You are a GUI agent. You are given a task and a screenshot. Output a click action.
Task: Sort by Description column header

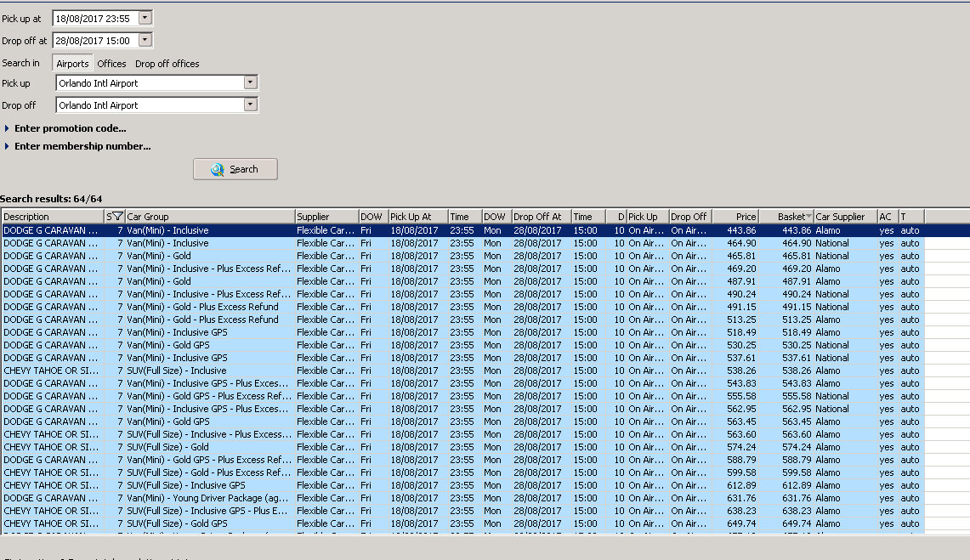tap(53, 217)
